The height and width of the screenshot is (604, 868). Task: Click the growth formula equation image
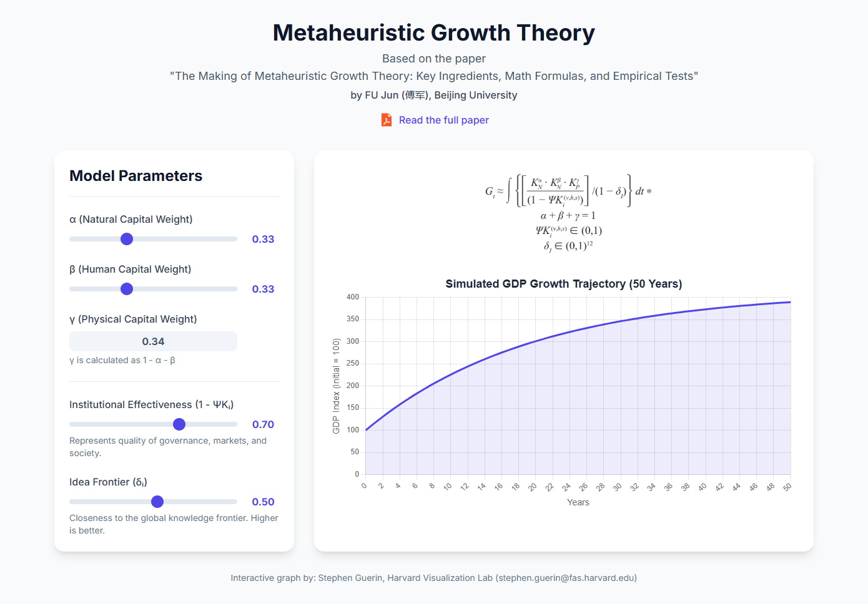click(568, 212)
